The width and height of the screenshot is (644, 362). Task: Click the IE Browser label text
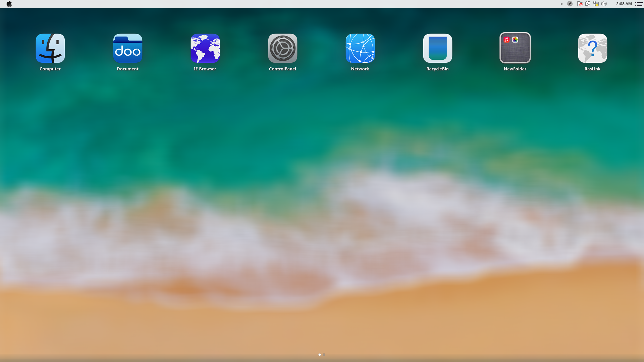coord(205,69)
